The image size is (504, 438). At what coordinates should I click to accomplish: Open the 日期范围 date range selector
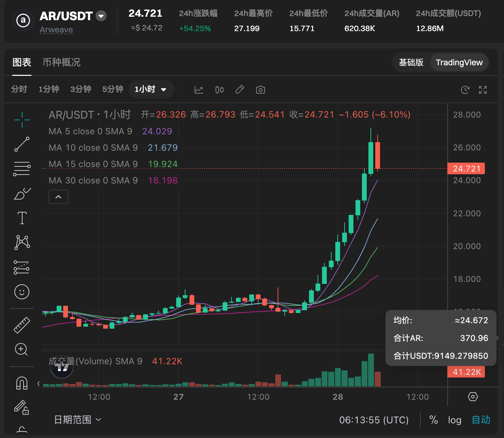78,420
